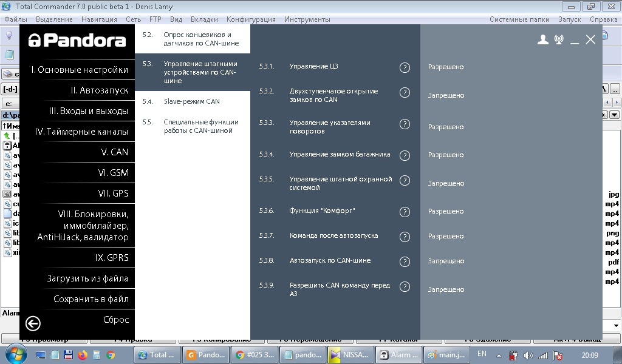The image size is (622, 364).
Task: Expand section 5.4 Slave-режим CAN
Action: coord(191,102)
